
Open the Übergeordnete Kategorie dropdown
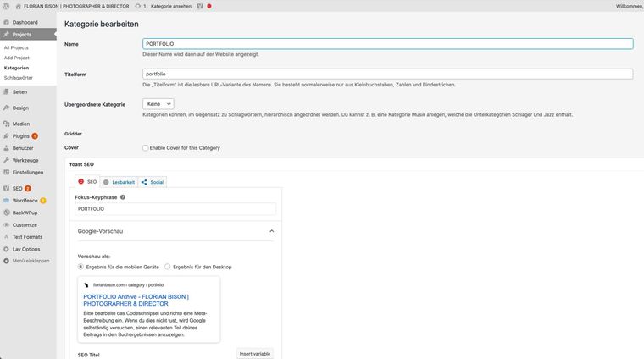[158, 104]
